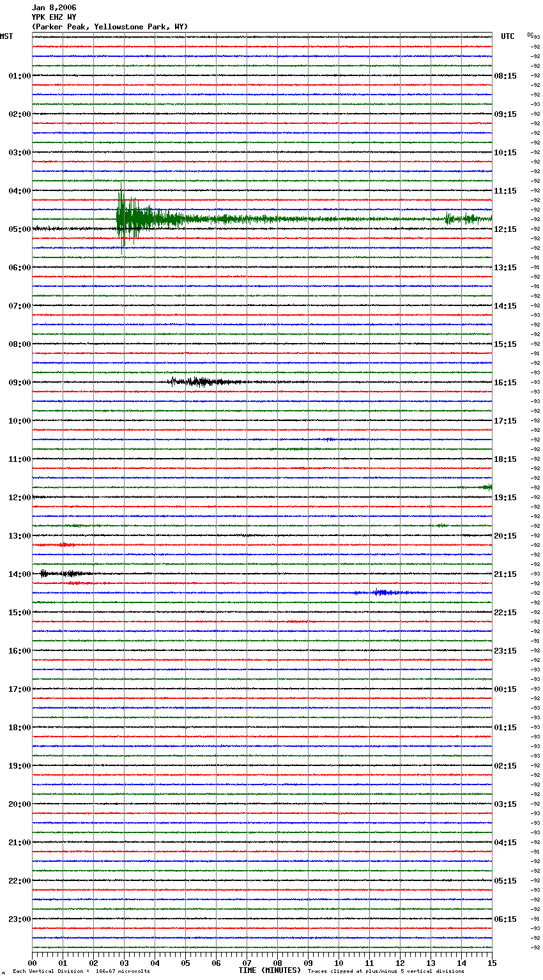
Task: Click the '13:15' UTC time label
Action: coord(505,268)
